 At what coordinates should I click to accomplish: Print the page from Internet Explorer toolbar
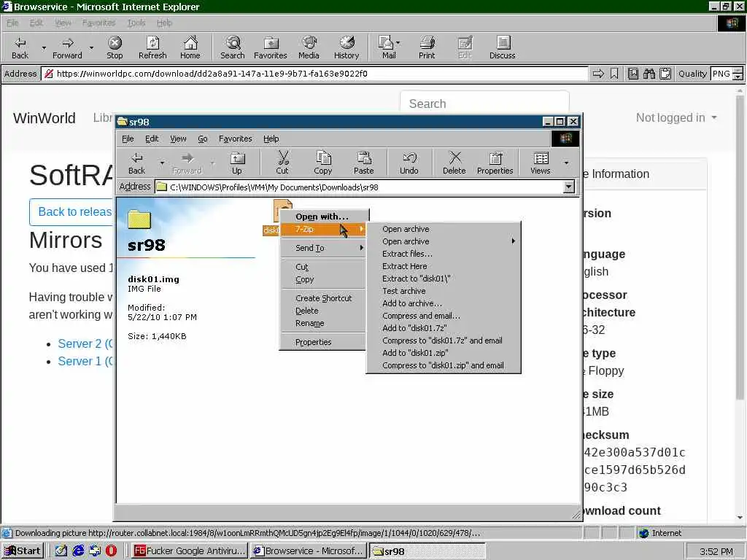coord(427,47)
